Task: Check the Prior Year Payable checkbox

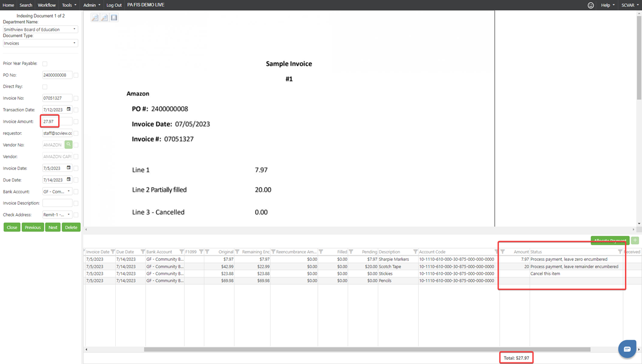Action: pyautogui.click(x=45, y=64)
